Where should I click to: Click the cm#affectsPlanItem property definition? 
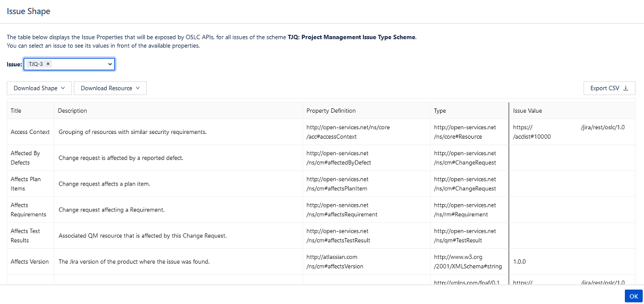click(337, 184)
